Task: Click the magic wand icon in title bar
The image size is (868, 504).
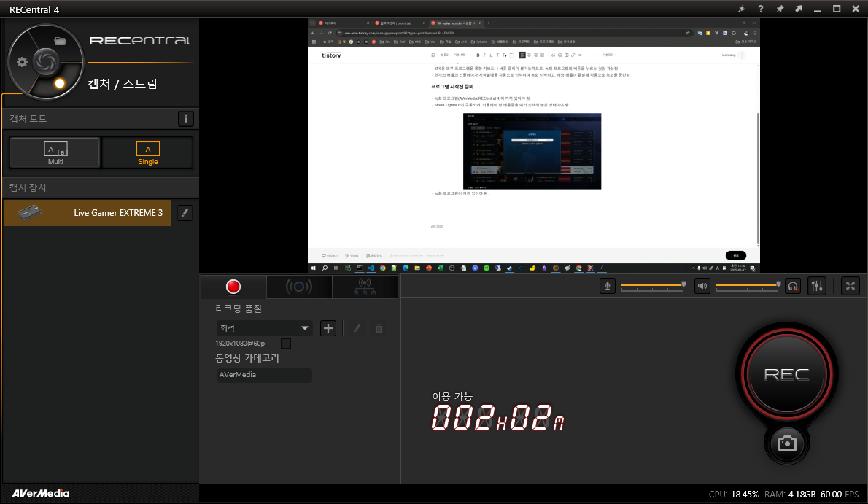Action: click(741, 9)
